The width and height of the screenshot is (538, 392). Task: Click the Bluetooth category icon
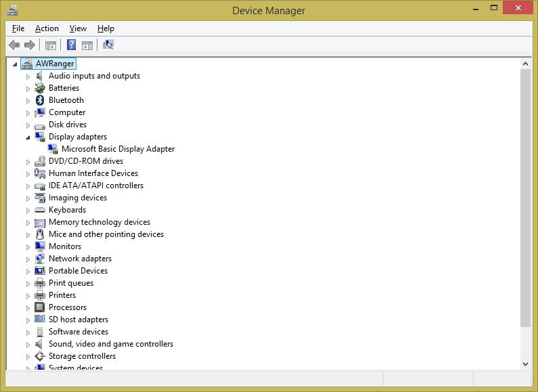pyautogui.click(x=40, y=100)
